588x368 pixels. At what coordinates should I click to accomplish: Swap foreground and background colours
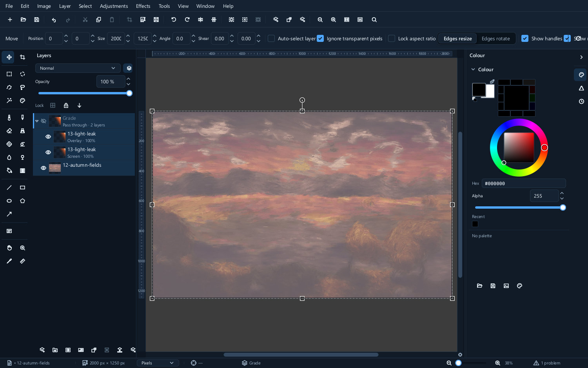[x=492, y=81]
